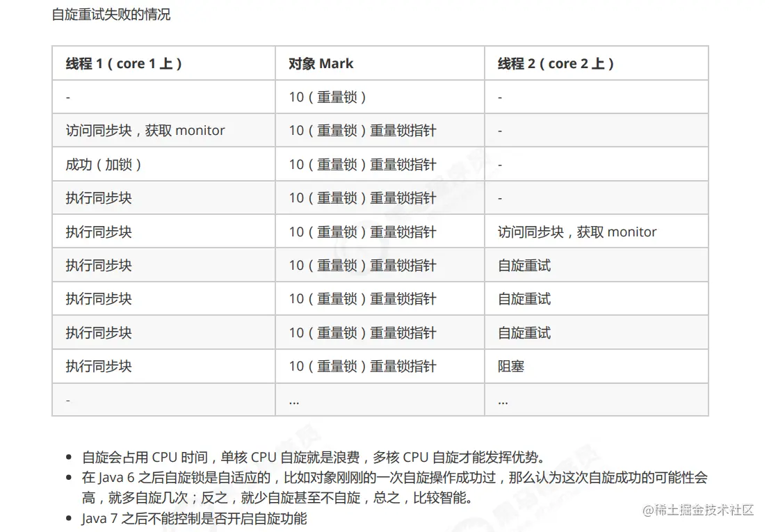Click the bullet Java 7 之后不能控制是否开启自旋功能
This screenshot has height=532, width=769.
tap(194, 518)
